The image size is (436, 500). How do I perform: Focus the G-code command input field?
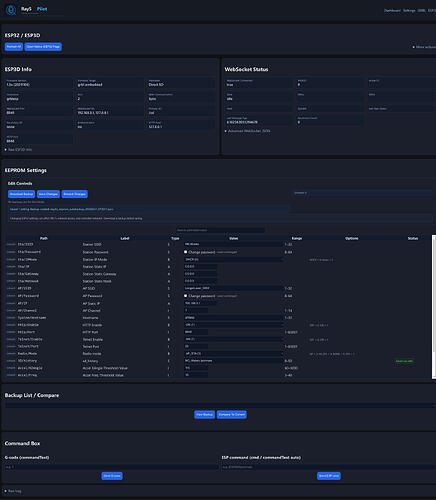(111, 467)
